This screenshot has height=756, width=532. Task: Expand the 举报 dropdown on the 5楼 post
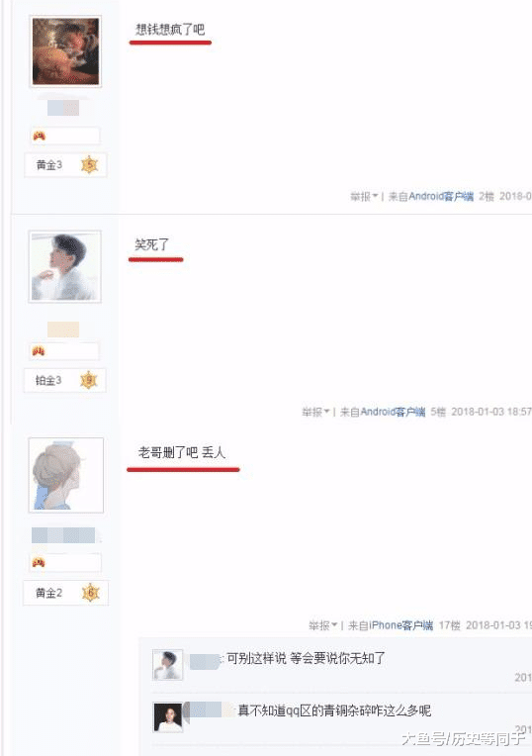(x=315, y=412)
